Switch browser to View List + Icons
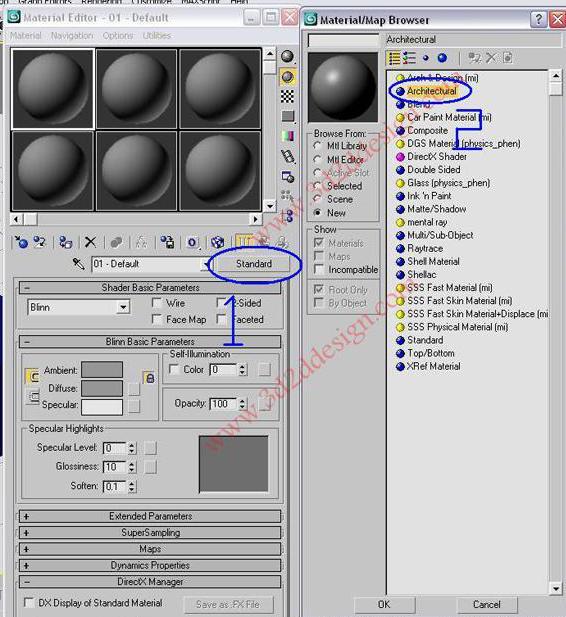Screen dimensions: 566x617 (x=409, y=58)
